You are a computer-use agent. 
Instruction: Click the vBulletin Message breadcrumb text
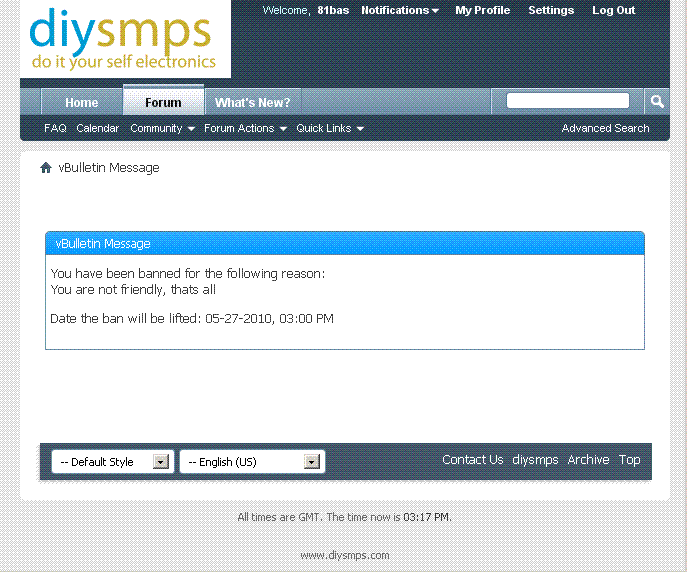point(109,168)
